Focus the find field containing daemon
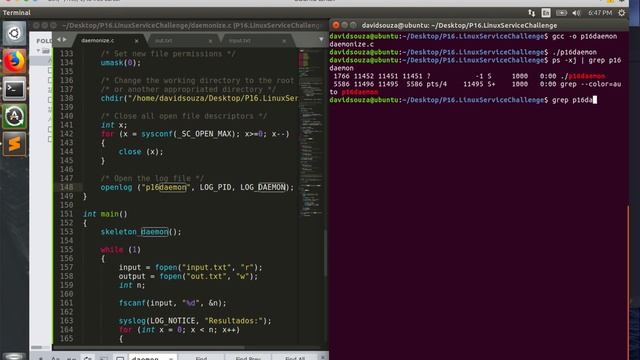This screenshot has width=640, height=360. tap(148, 358)
